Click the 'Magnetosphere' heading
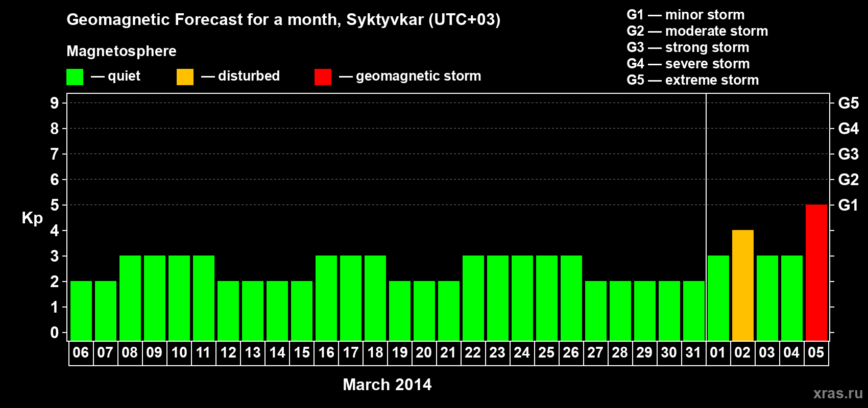This screenshot has width=868, height=408. (122, 51)
